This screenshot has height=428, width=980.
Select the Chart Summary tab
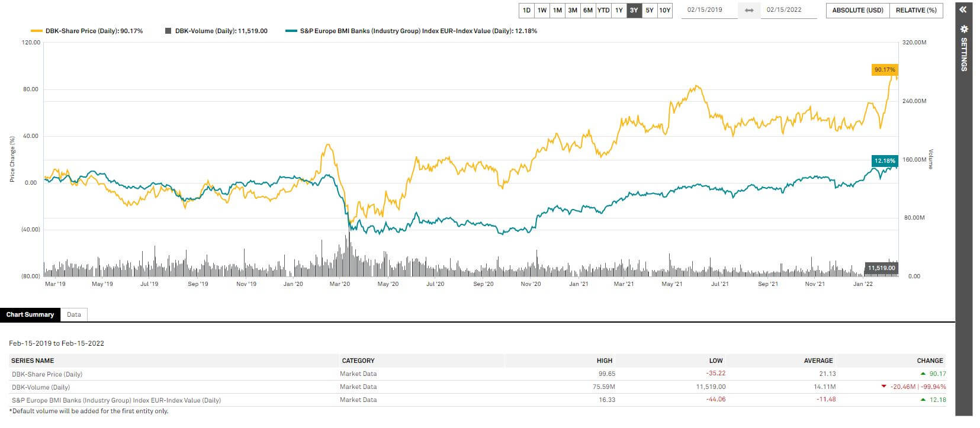[x=30, y=314]
